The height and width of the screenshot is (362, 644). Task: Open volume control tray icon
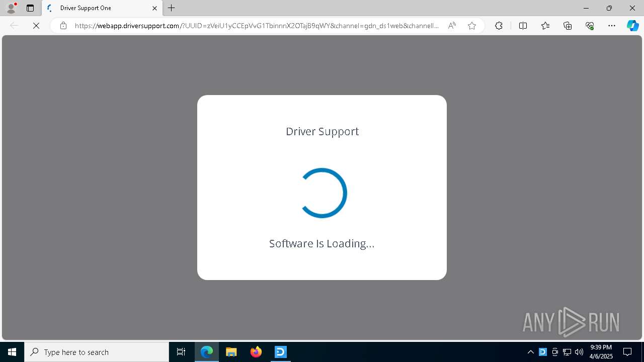pos(579,352)
